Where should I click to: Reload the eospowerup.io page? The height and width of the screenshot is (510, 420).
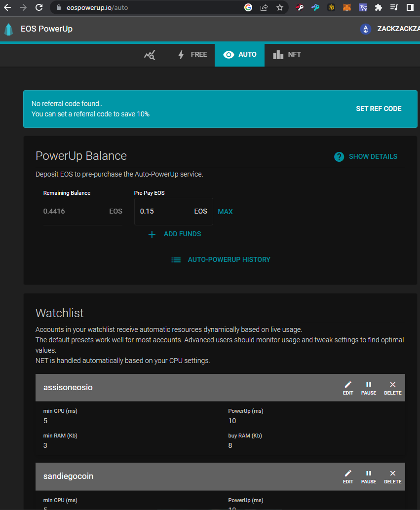[x=39, y=7]
